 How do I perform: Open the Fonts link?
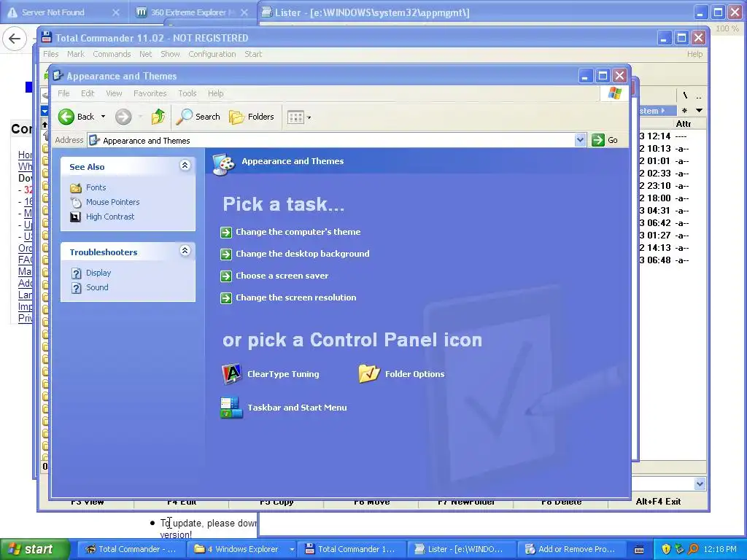pos(96,187)
